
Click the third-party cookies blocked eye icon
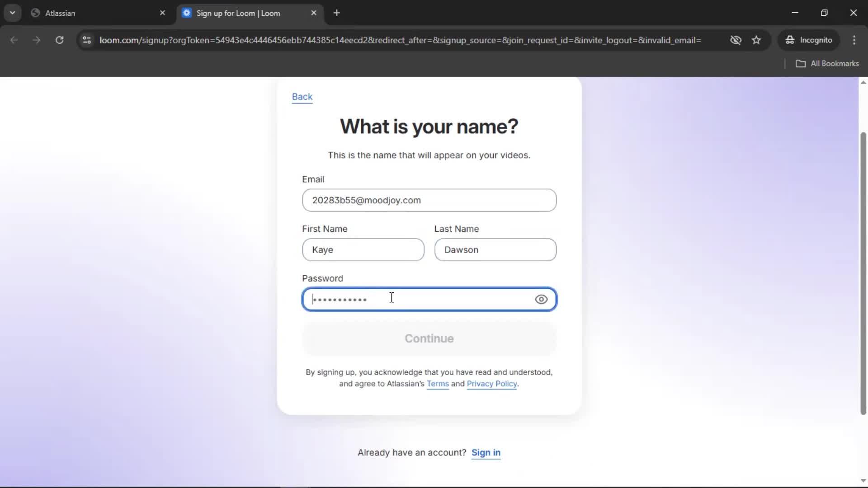tap(736, 40)
